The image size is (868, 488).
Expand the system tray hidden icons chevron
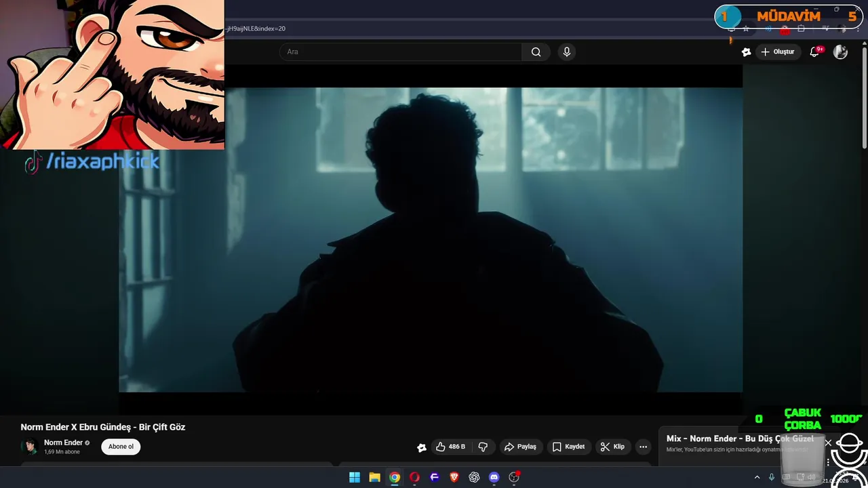[x=757, y=477]
